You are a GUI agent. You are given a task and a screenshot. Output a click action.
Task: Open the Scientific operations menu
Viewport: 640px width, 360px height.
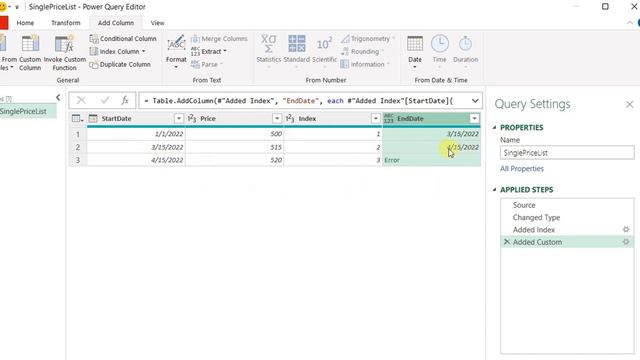coord(324,51)
